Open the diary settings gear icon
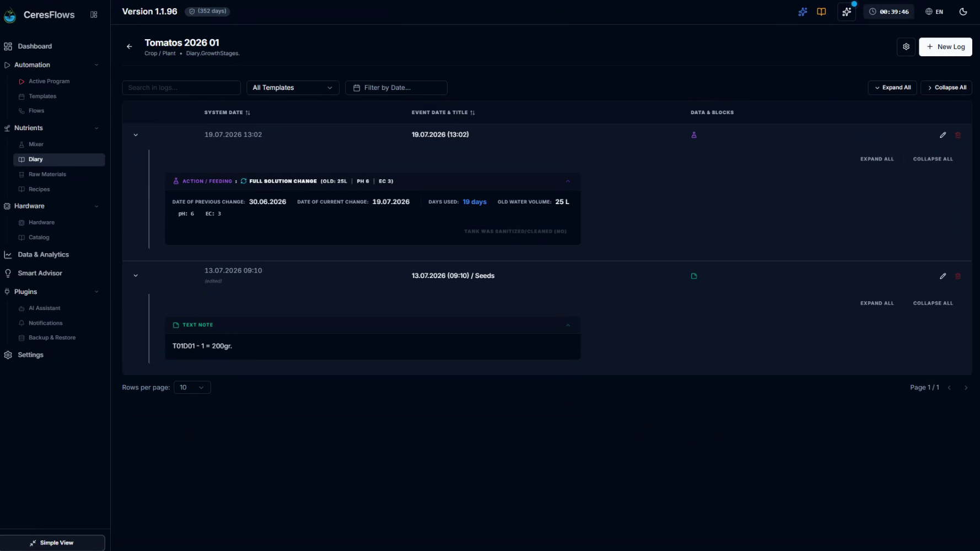980x551 pixels. (x=906, y=47)
